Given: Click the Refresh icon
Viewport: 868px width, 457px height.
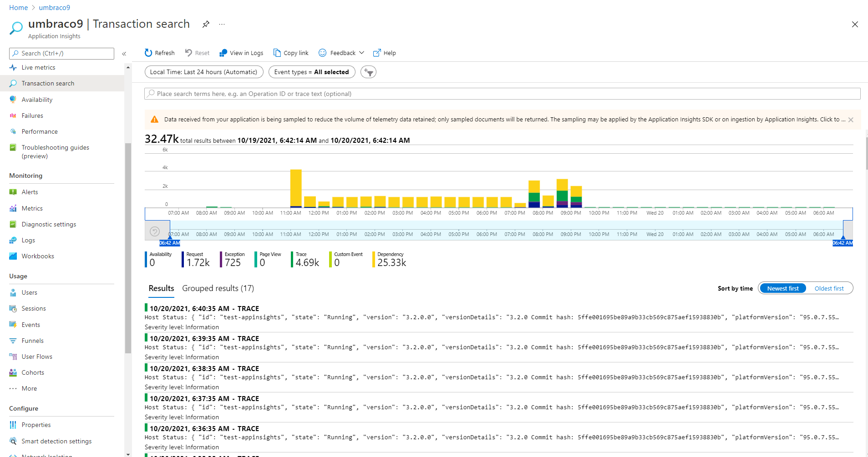Looking at the screenshot, I should (x=148, y=53).
